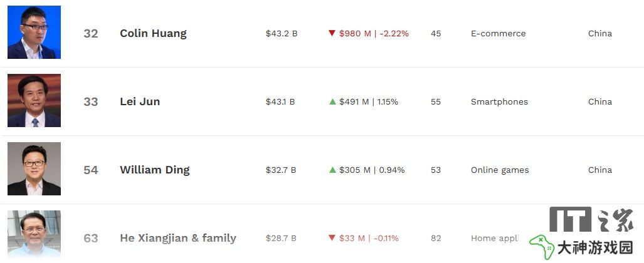This screenshot has width=644, height=263.
Task: Click rank number 33
Action: pyautogui.click(x=91, y=101)
